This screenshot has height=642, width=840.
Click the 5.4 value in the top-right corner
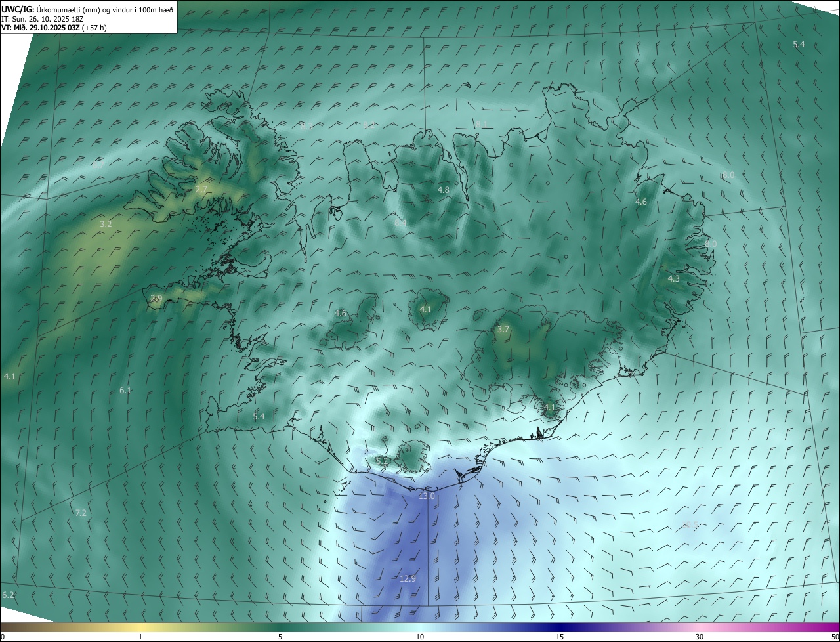(x=799, y=44)
